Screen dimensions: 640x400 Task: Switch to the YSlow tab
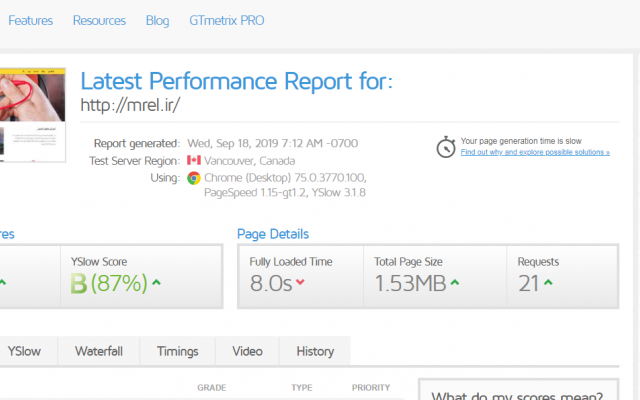(28, 351)
